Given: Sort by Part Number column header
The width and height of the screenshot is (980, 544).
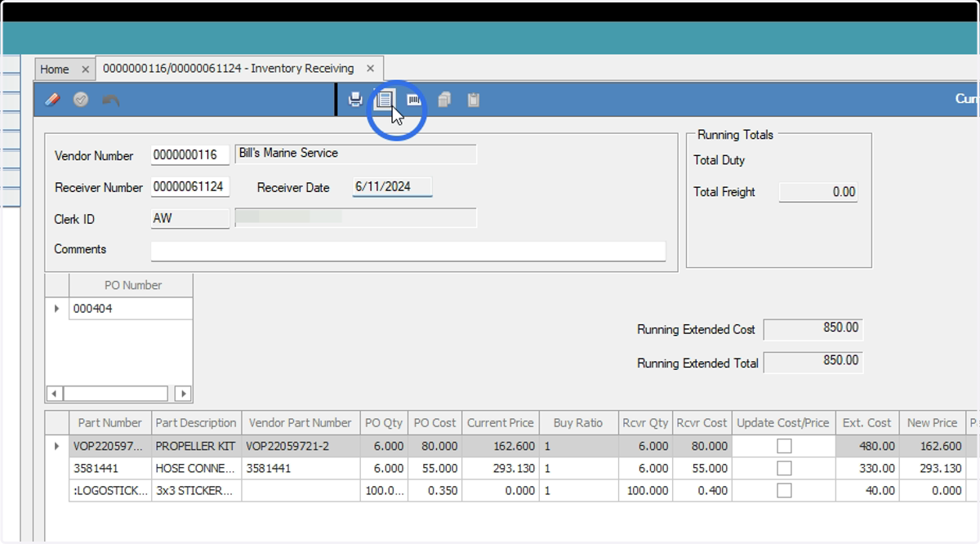Looking at the screenshot, I should point(110,423).
